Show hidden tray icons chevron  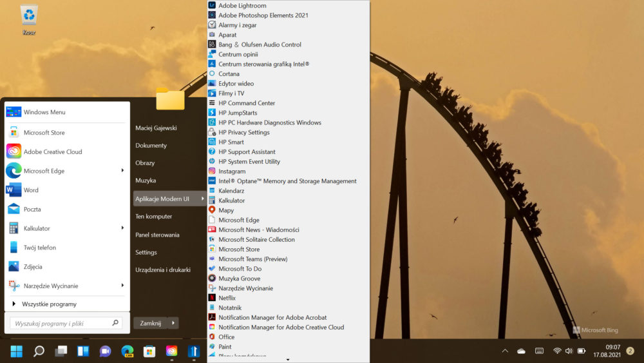(505, 351)
